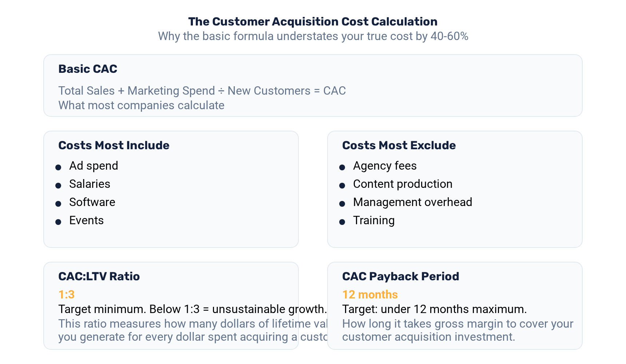Click the bullet dot beside Management overhead
This screenshot has height=364, width=626.
pos(342,204)
